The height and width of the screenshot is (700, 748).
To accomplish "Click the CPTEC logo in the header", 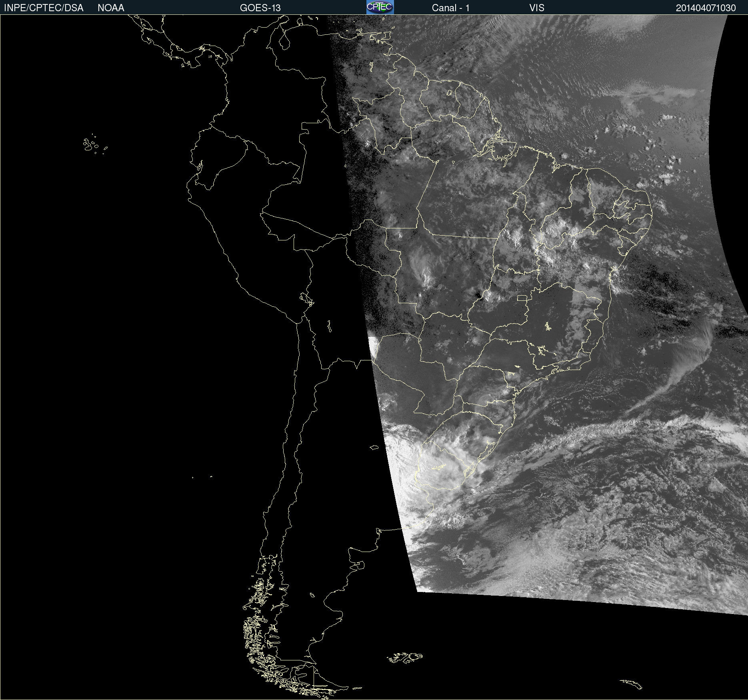I will 380,7.
